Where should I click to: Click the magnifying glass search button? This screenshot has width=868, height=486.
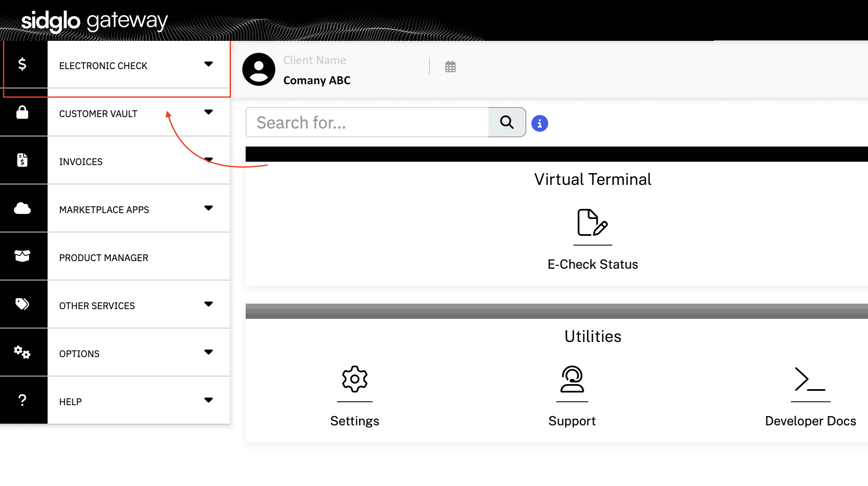(x=507, y=122)
